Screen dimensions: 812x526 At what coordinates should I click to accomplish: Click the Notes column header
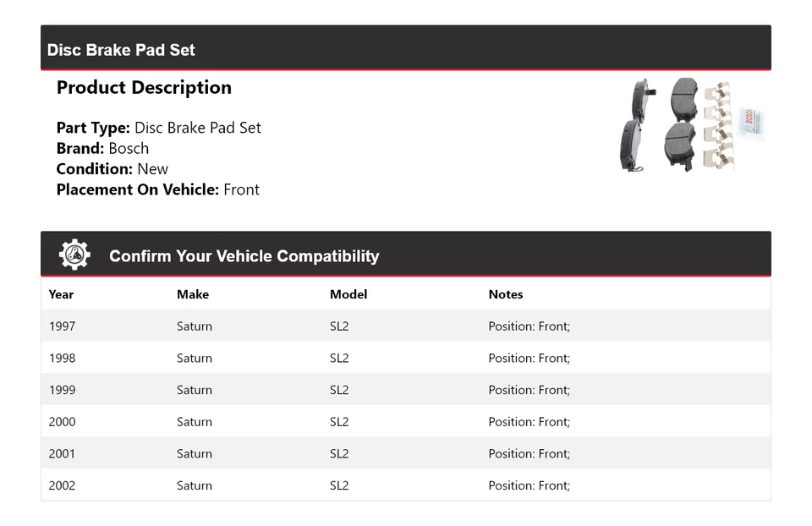[x=506, y=294]
